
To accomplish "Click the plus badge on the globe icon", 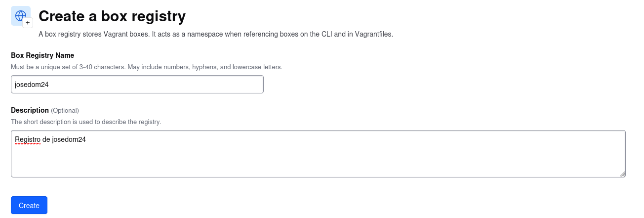I will click(28, 23).
